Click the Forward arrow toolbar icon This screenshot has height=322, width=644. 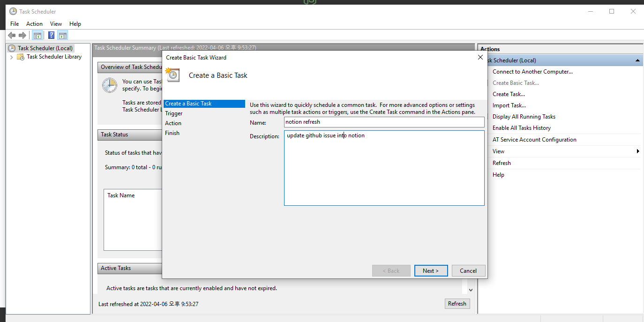pos(22,36)
